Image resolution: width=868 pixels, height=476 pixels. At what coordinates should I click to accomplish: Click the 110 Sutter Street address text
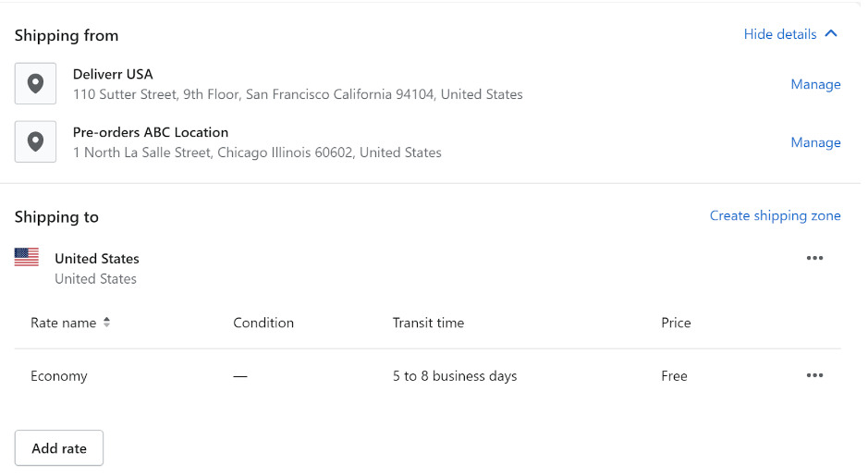[298, 94]
